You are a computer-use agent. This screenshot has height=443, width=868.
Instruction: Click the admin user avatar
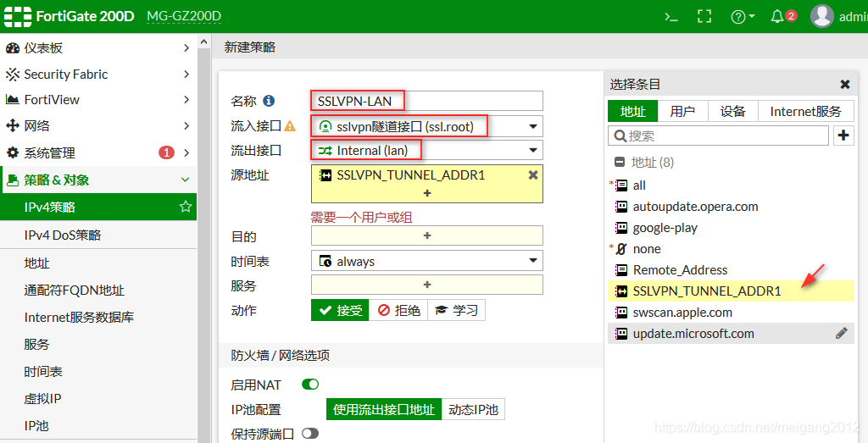click(822, 16)
